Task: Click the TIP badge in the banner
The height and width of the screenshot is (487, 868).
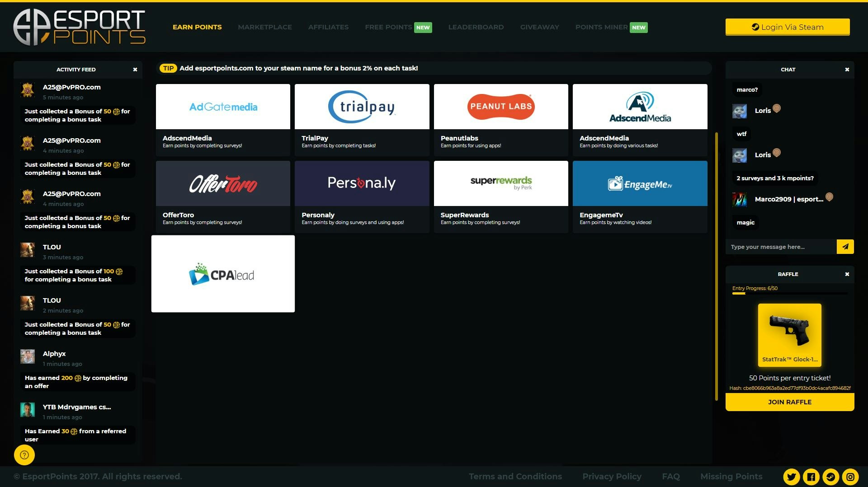Action: click(168, 68)
